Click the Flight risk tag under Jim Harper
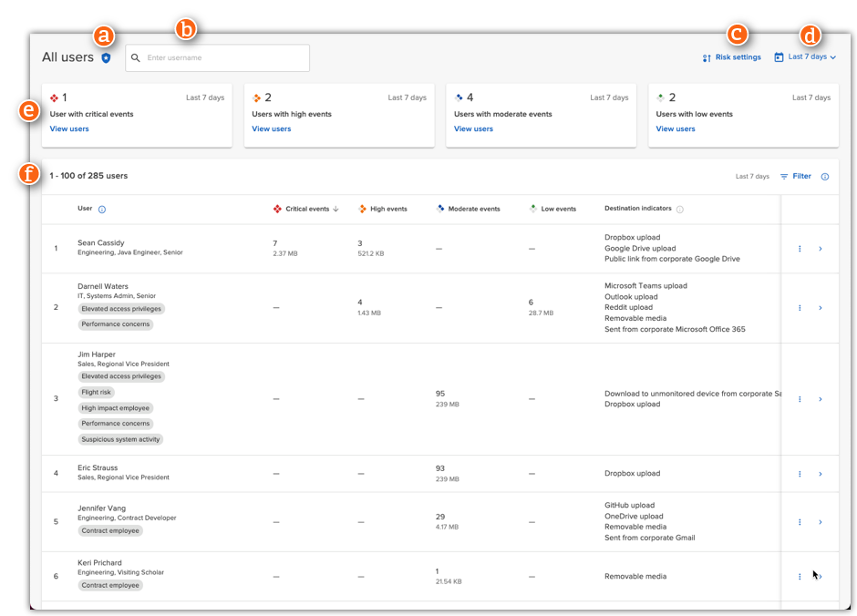 click(96, 392)
